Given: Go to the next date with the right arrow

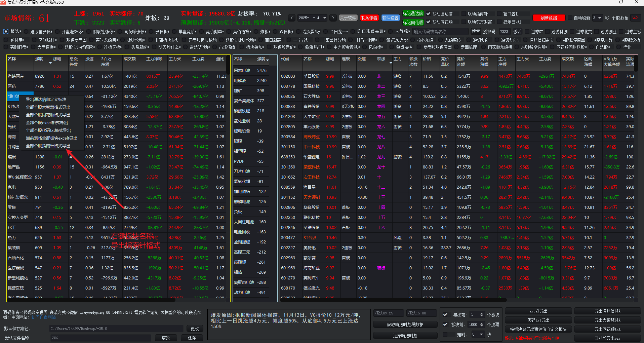Looking at the screenshot, I should point(333,18).
